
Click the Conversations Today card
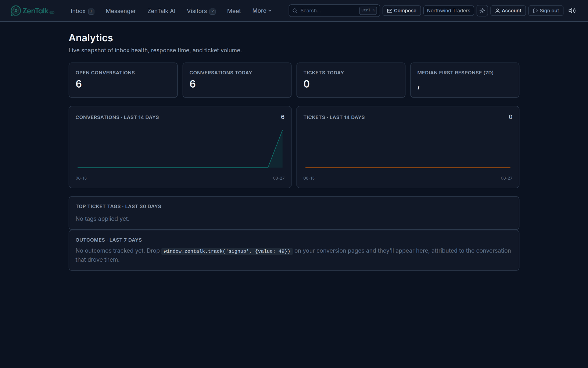click(237, 80)
